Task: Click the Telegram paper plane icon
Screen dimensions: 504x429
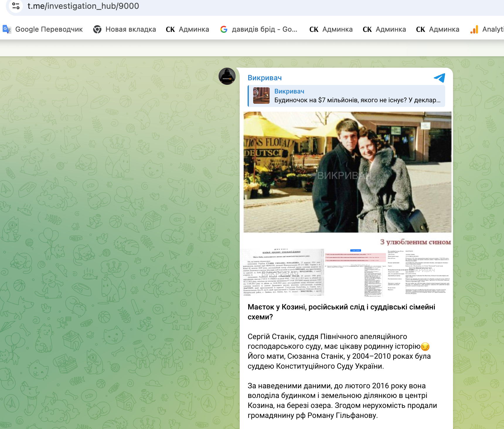Action: click(x=439, y=78)
